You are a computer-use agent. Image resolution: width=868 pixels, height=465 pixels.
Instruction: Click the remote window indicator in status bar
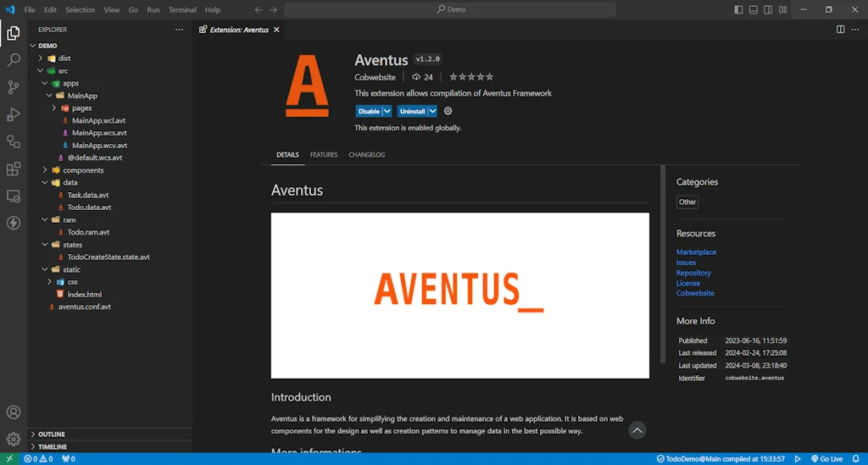point(9,459)
